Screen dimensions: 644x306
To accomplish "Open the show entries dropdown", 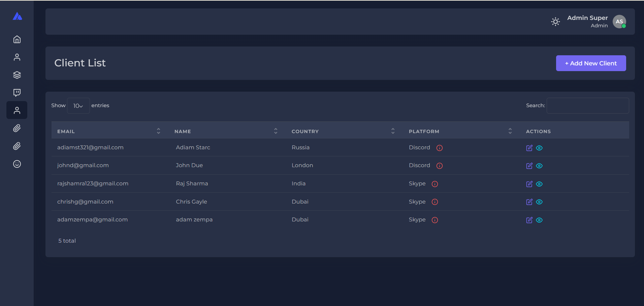I will 78,106.
